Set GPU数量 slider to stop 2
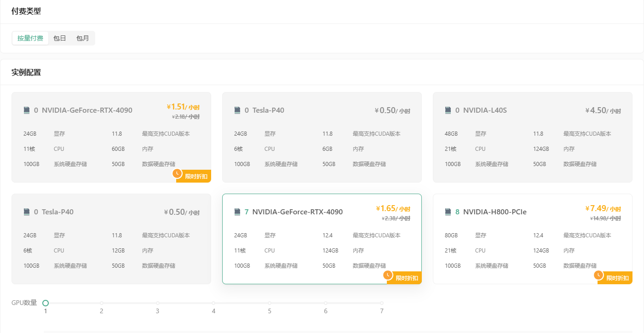 point(102,303)
